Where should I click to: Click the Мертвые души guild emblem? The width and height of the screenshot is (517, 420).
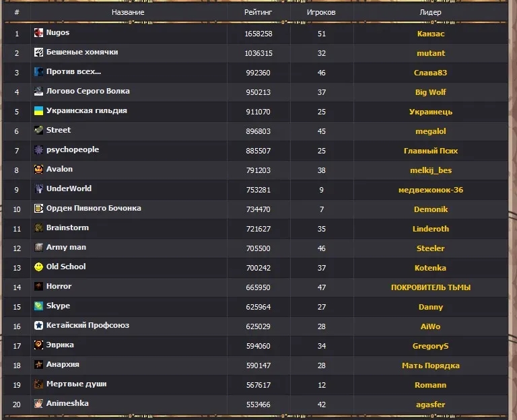(38, 384)
